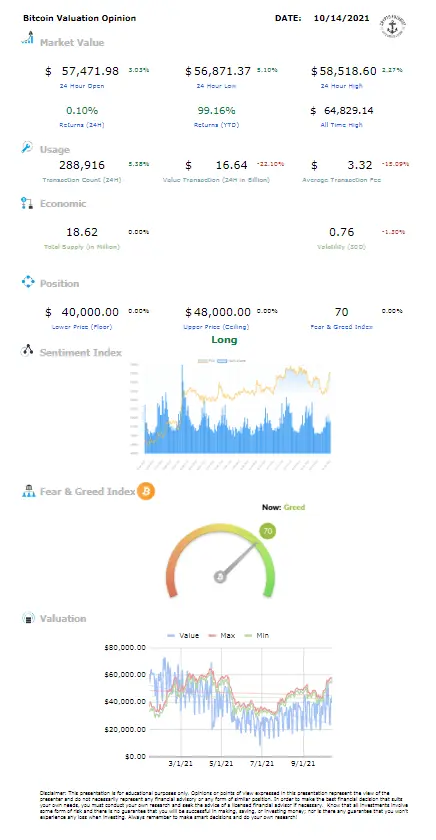The width and height of the screenshot is (436, 840).
Task: Click the DATE: label
Action: [x=288, y=18]
